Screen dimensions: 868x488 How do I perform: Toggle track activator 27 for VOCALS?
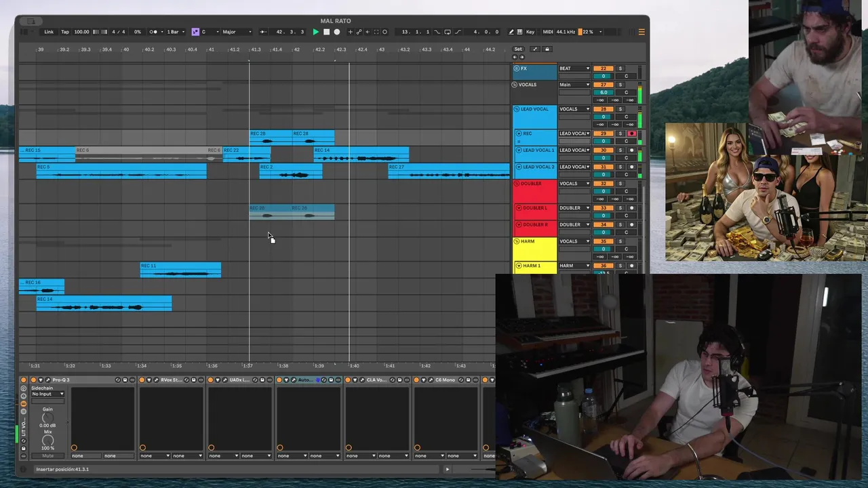click(604, 85)
